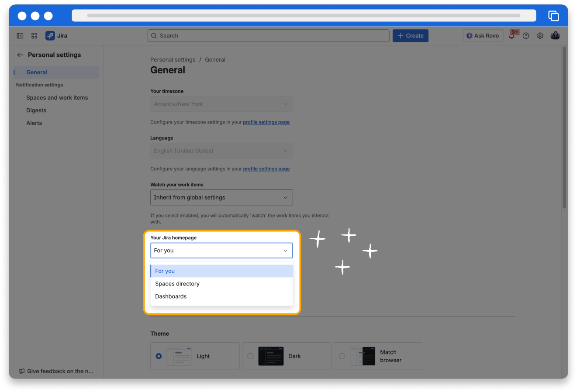Open the notifications bell icon

tap(511, 36)
